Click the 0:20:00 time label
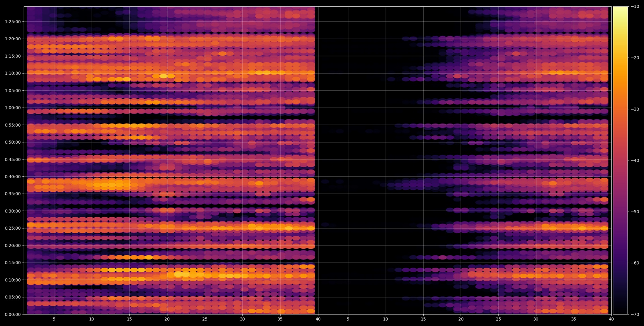The height and width of the screenshot is (326, 644). (13, 245)
